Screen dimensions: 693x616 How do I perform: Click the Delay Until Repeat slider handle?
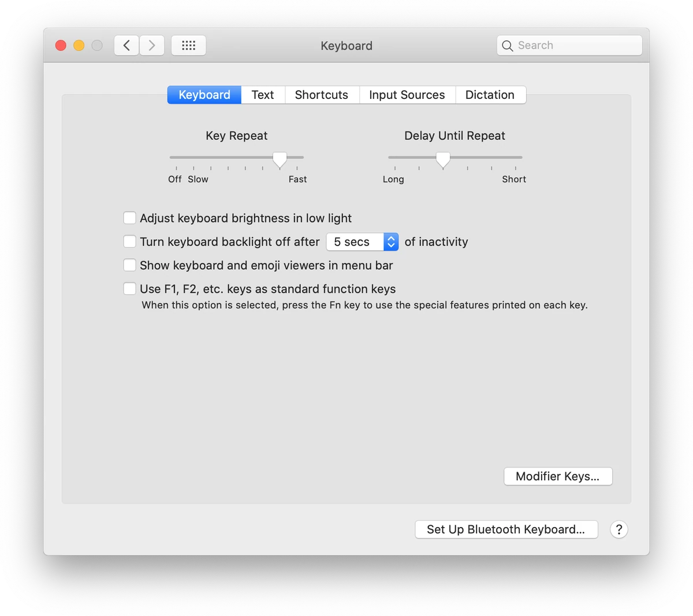coord(443,159)
